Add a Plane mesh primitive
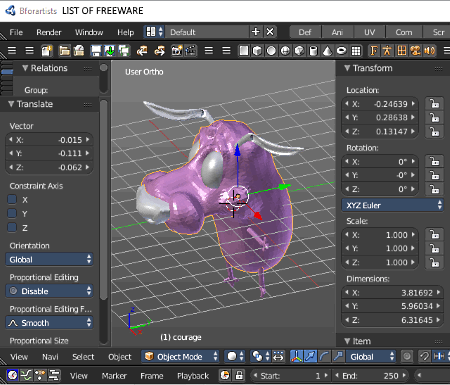This screenshot has width=450, height=385. click(244, 51)
